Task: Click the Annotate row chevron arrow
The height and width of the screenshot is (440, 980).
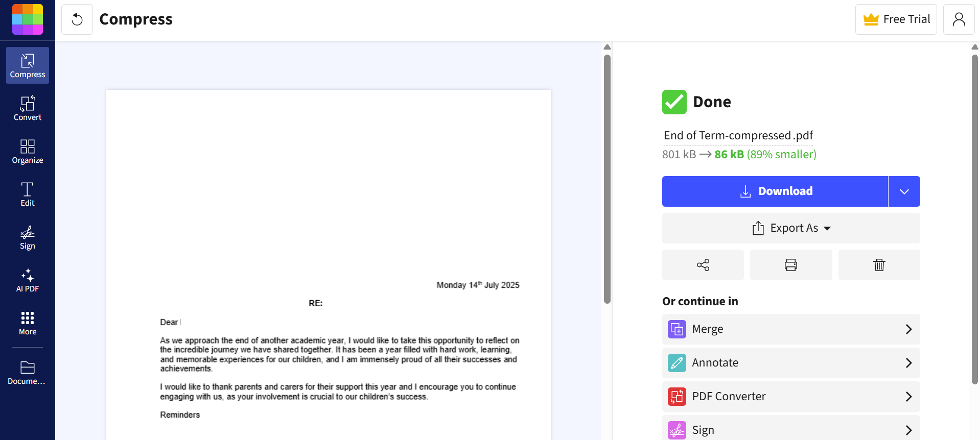Action: pos(908,363)
